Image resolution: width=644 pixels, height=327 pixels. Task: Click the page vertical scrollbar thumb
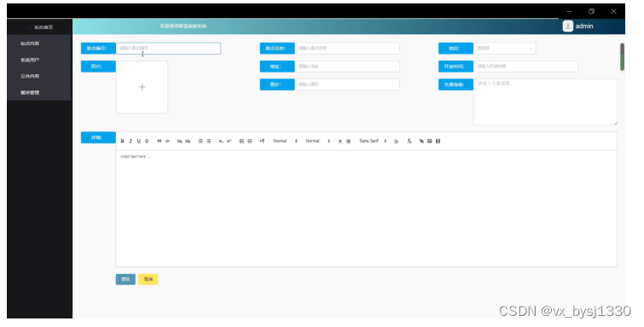coord(622,56)
